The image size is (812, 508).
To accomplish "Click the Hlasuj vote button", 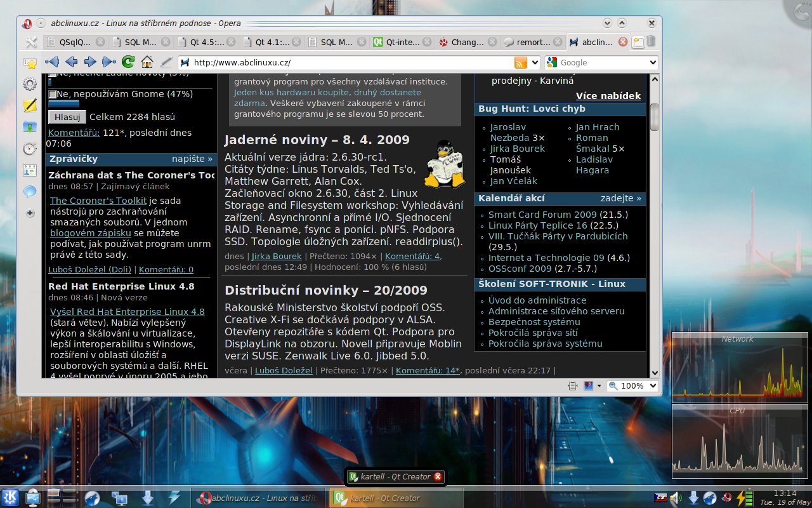I will click(x=67, y=117).
